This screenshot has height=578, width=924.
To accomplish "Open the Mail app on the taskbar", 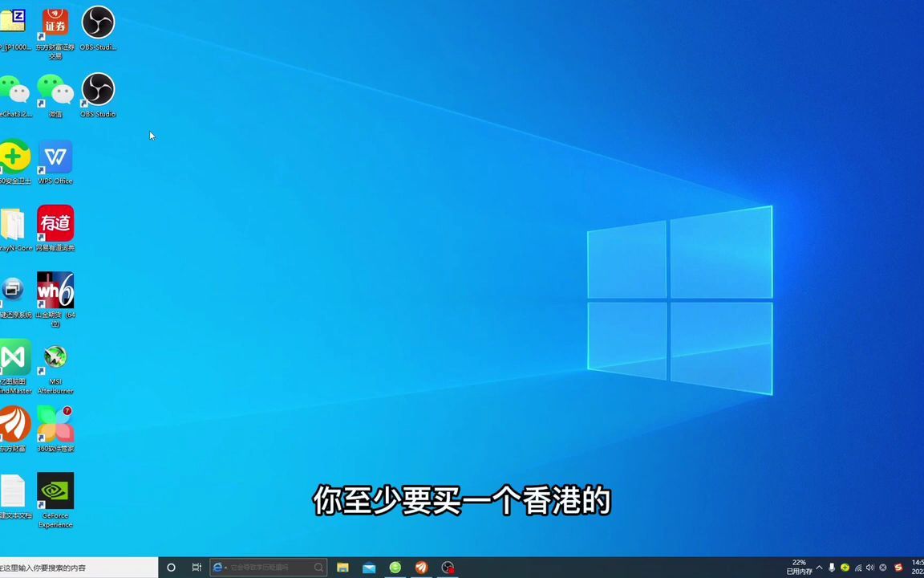I will click(x=369, y=568).
